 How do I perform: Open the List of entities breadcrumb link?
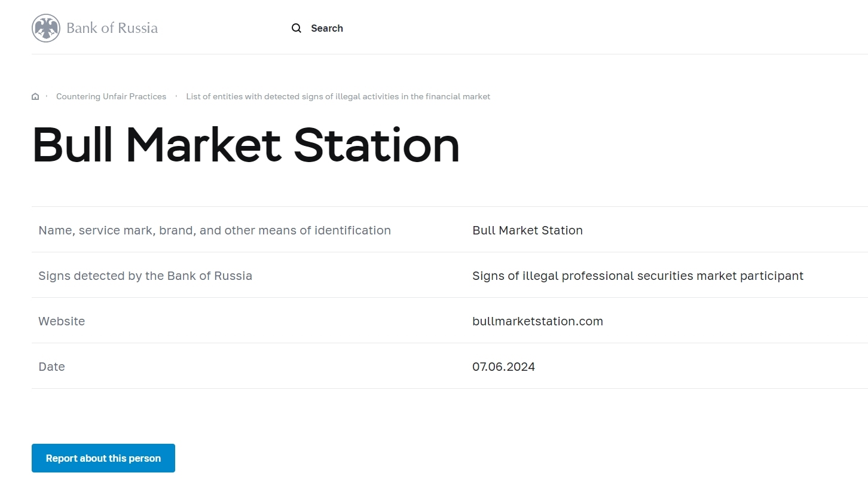click(338, 96)
